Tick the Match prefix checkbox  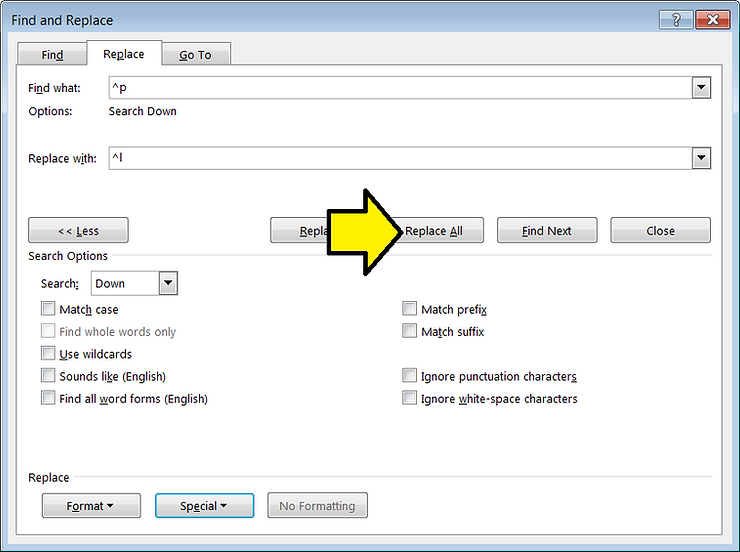(x=410, y=310)
